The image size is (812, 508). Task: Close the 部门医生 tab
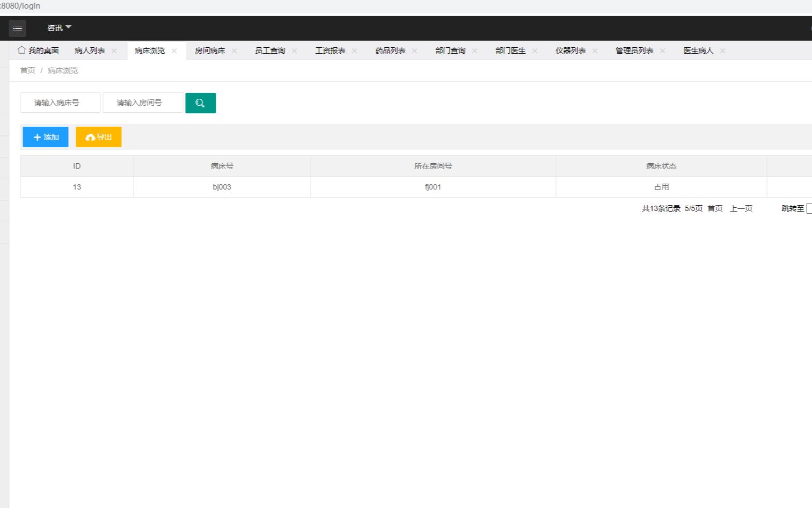535,51
